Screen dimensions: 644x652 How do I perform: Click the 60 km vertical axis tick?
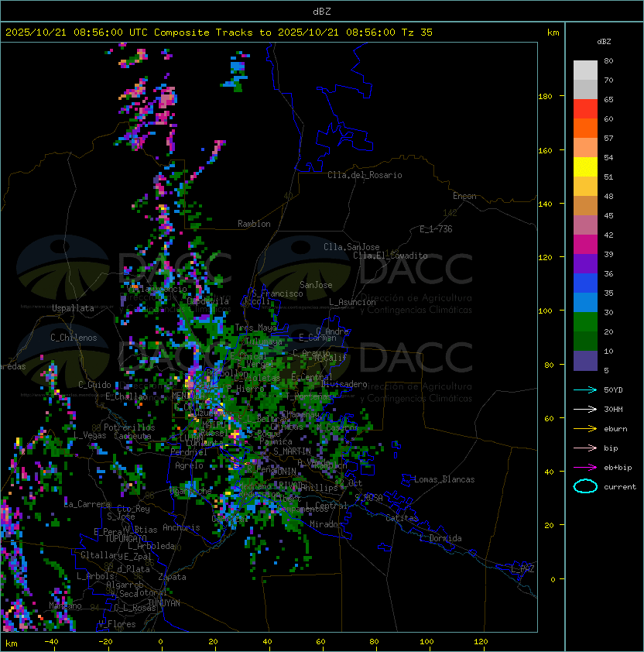tap(549, 418)
